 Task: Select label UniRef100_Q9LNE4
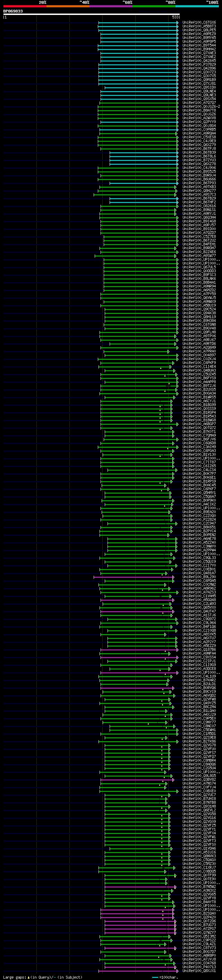pos(199,91)
